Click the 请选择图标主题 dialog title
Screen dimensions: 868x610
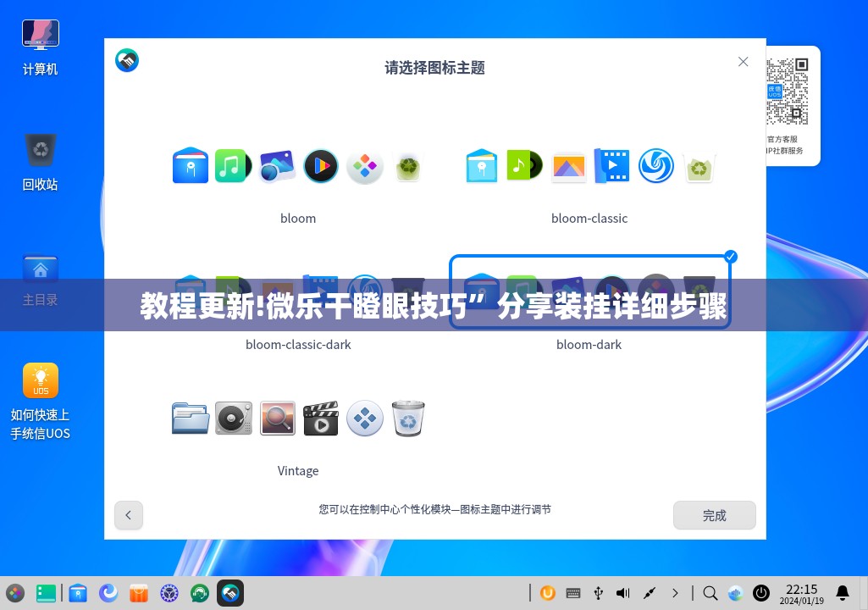(435, 68)
